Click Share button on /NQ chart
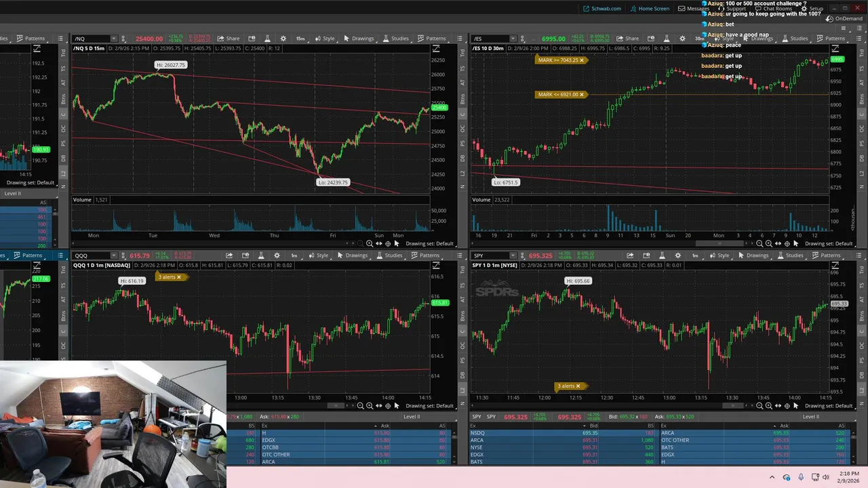 (228, 39)
